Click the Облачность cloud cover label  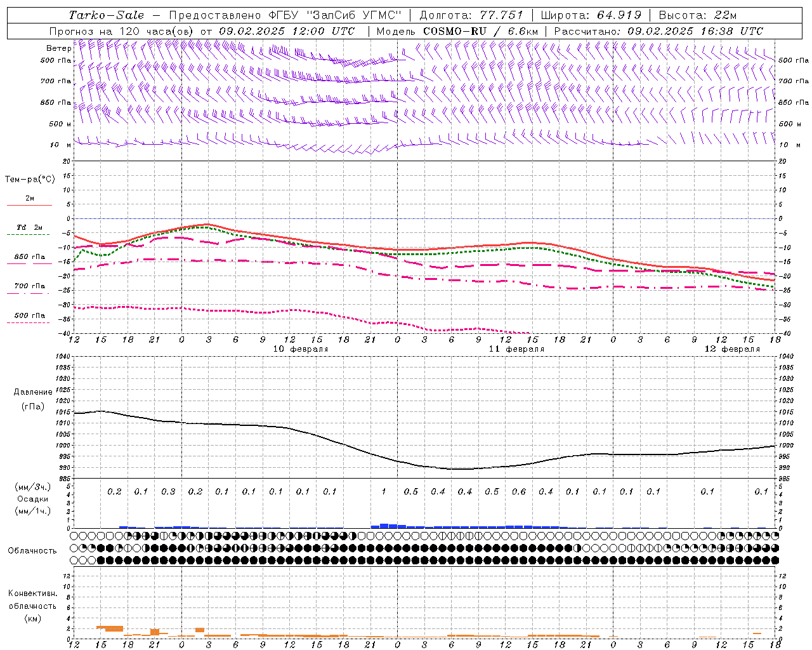pos(32,551)
